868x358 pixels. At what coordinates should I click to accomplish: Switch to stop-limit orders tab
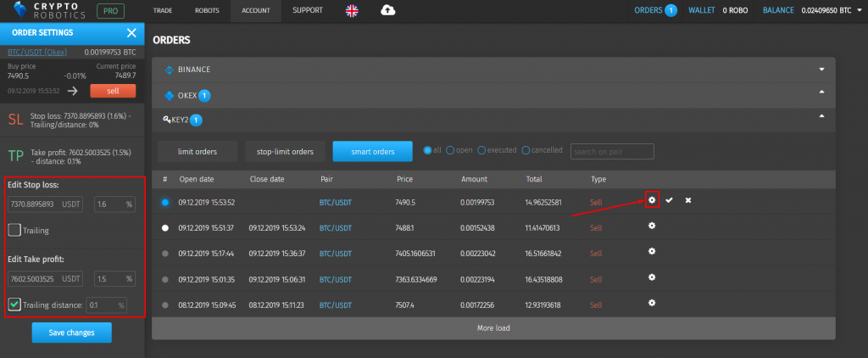point(285,151)
